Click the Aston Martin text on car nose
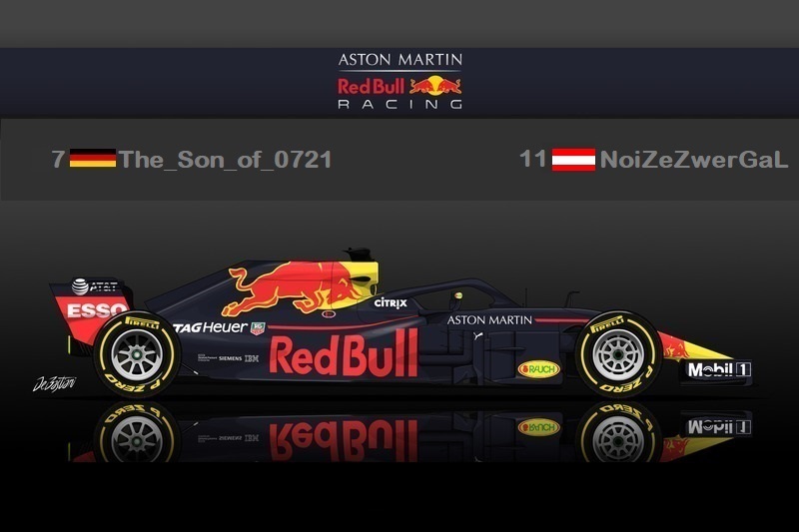 489,320
